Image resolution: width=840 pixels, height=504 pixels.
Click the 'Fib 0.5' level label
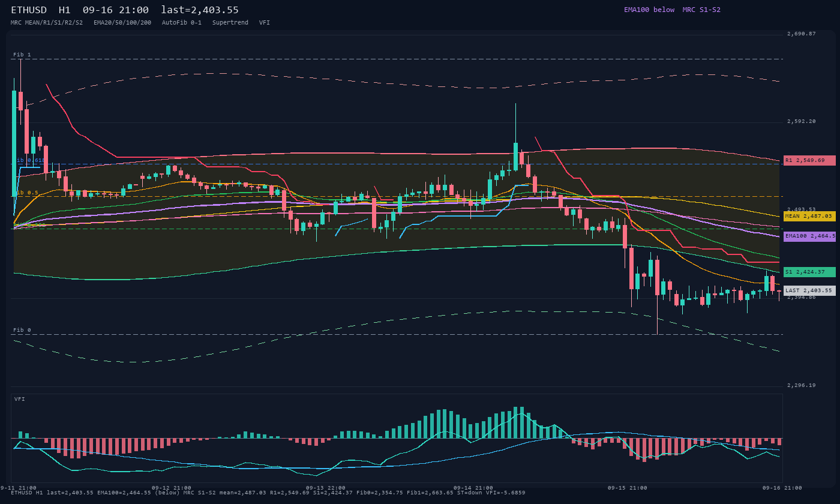click(26, 193)
